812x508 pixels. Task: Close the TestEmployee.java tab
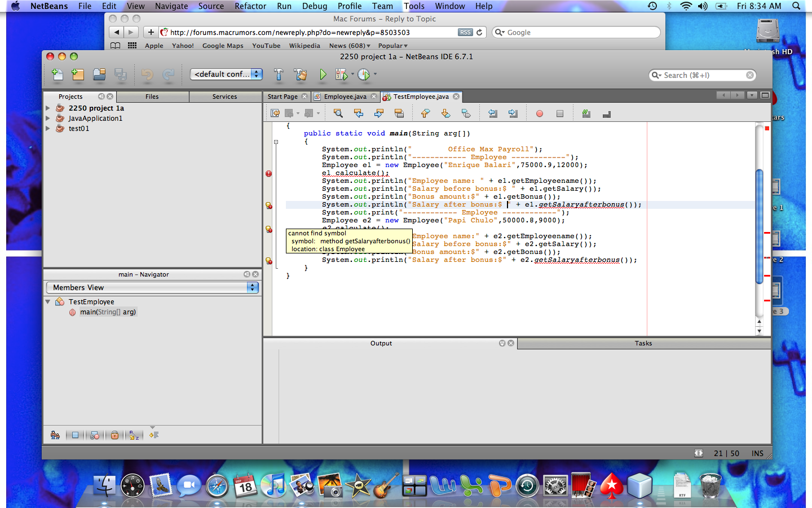456,97
